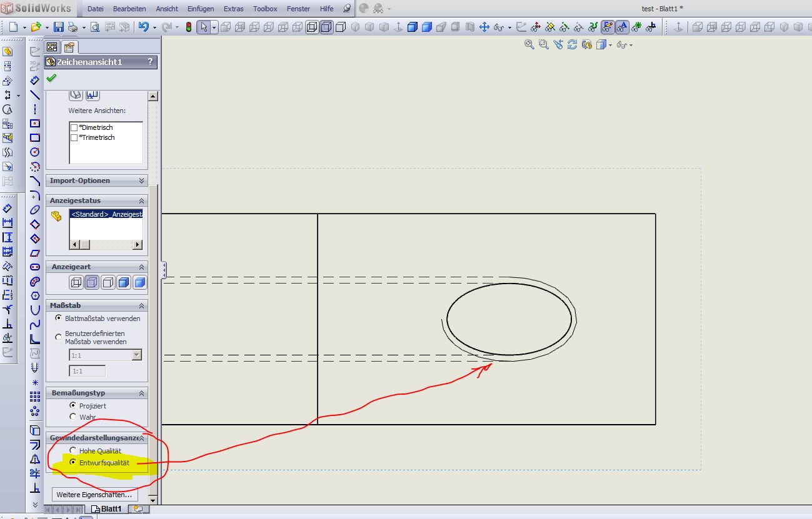Enable the *Trimetrisch view checkbox

74,137
